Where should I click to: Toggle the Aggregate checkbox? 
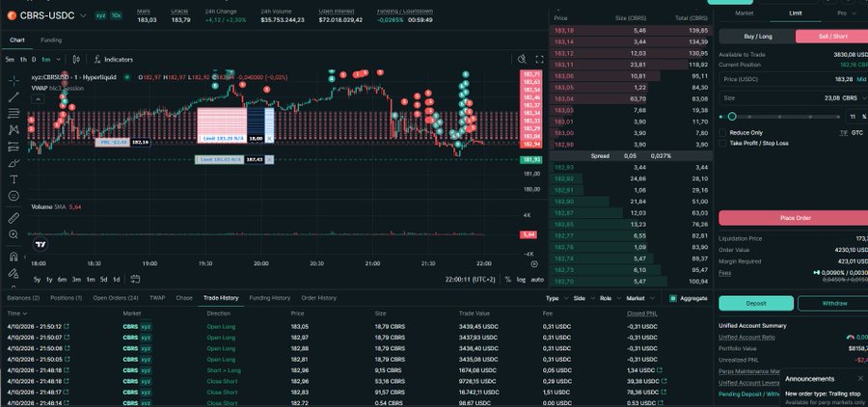click(673, 298)
